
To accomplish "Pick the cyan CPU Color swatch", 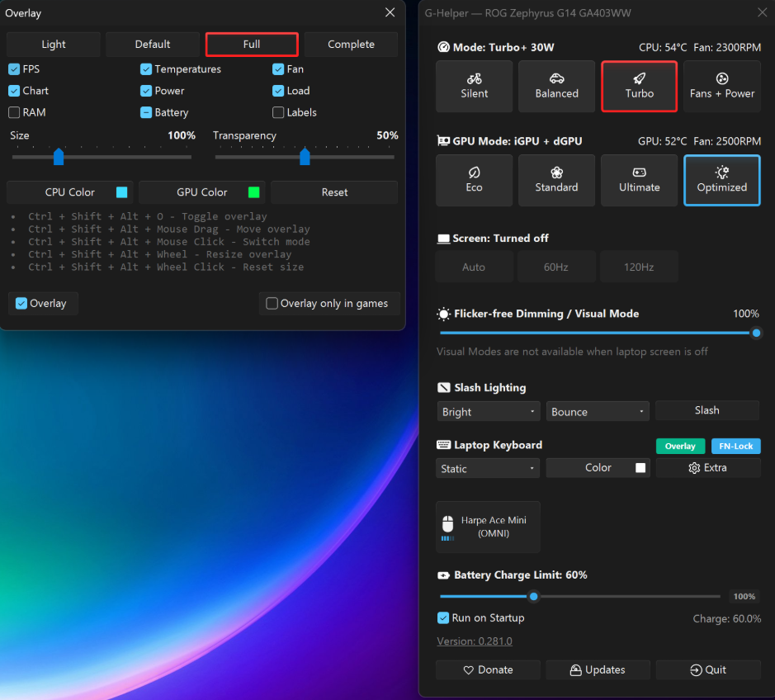I will tap(121, 192).
